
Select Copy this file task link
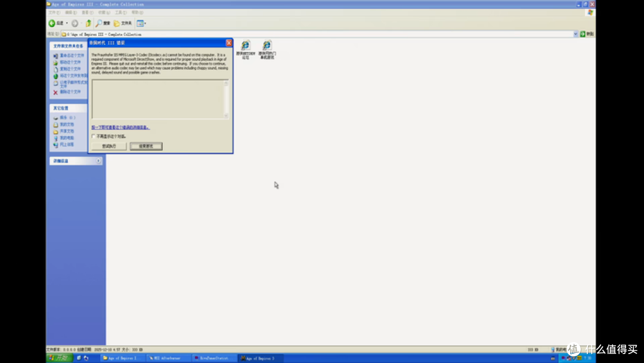click(x=70, y=69)
